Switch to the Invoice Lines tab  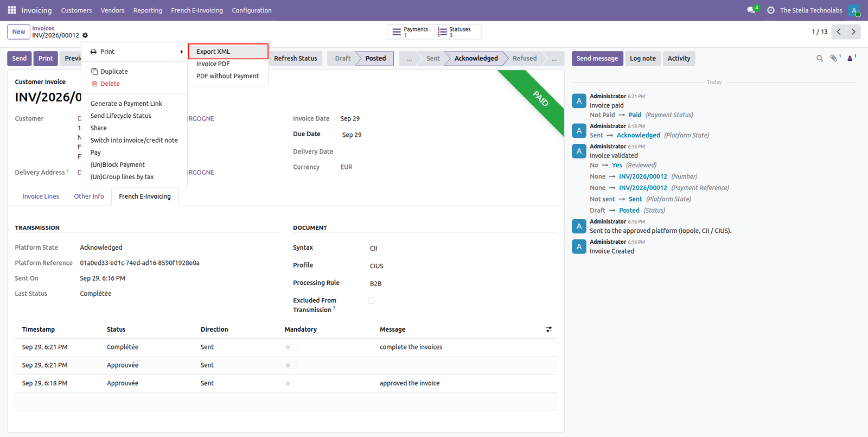point(41,197)
